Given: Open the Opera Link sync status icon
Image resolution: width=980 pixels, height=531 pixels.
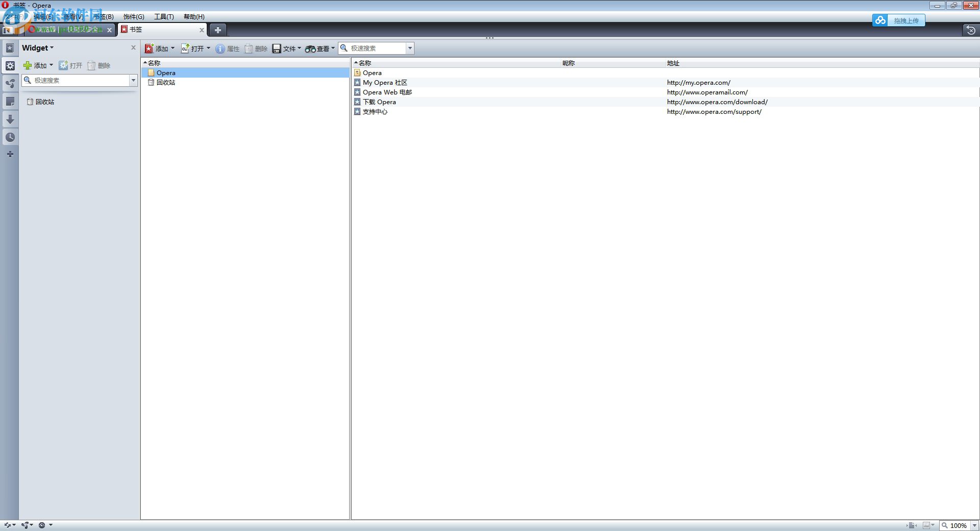Looking at the screenshot, I should coord(10,525).
